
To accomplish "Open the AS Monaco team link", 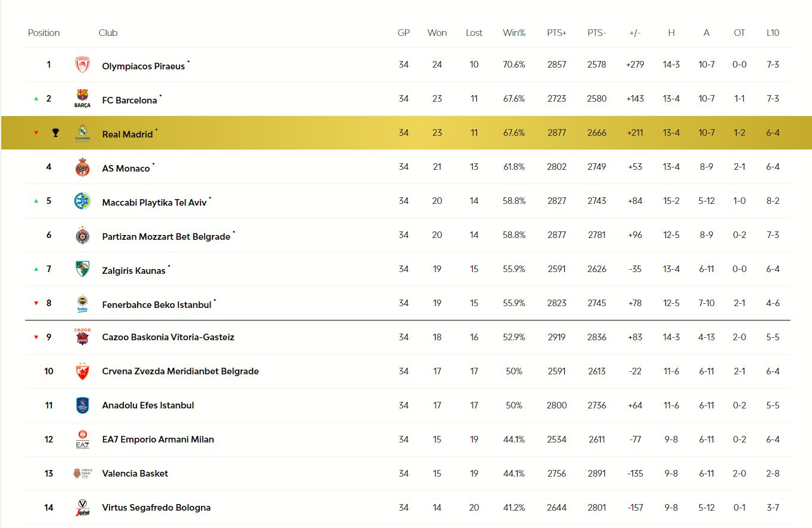I will (126, 168).
